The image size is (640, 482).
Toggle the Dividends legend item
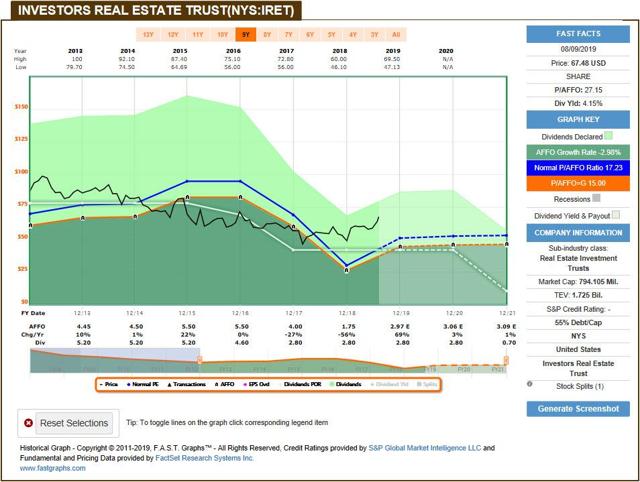345,384
